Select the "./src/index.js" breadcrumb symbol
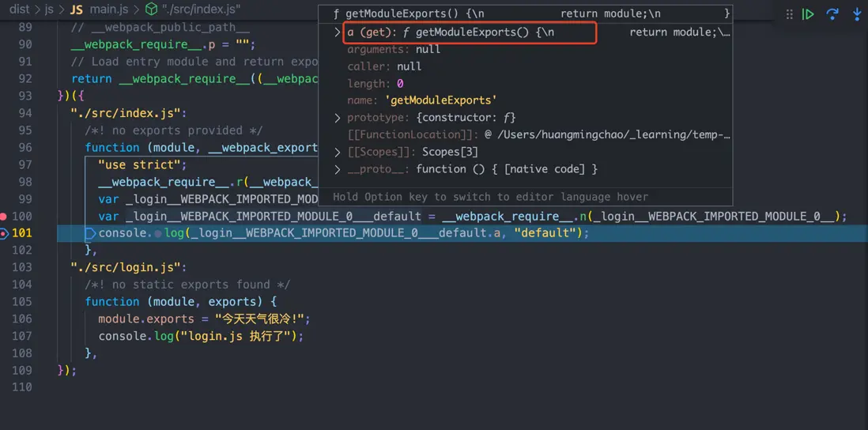 click(201, 9)
